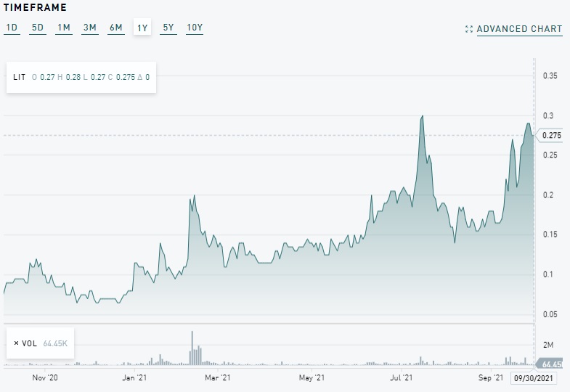The image size is (570, 392).
Task: Click the 09/30/2021 date label
Action: coord(533,378)
